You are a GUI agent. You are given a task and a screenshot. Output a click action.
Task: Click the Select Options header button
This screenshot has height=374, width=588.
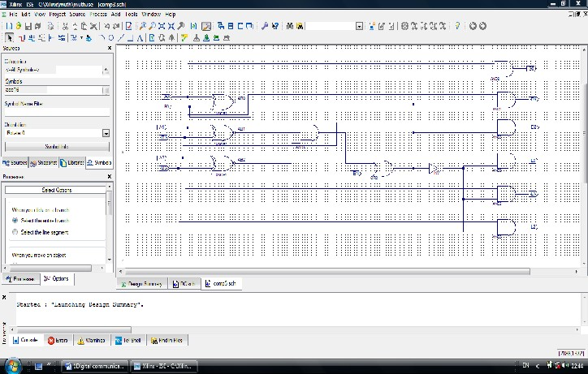point(55,190)
